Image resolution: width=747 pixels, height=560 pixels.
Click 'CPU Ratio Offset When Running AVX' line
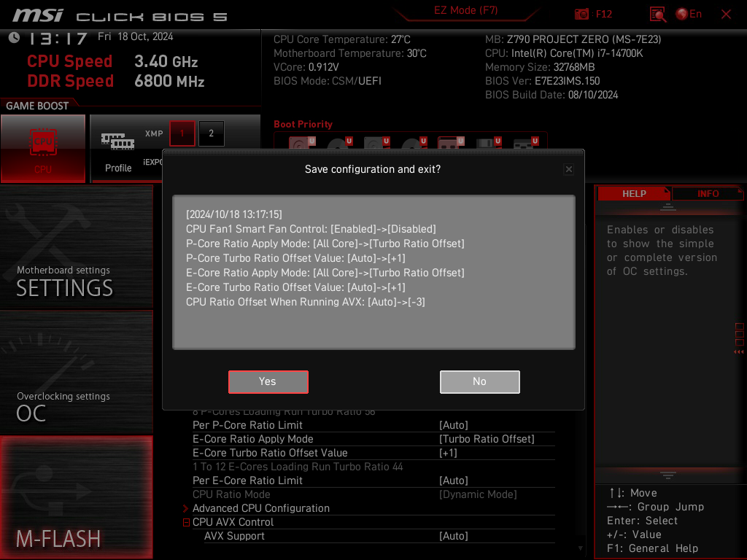coord(306,302)
